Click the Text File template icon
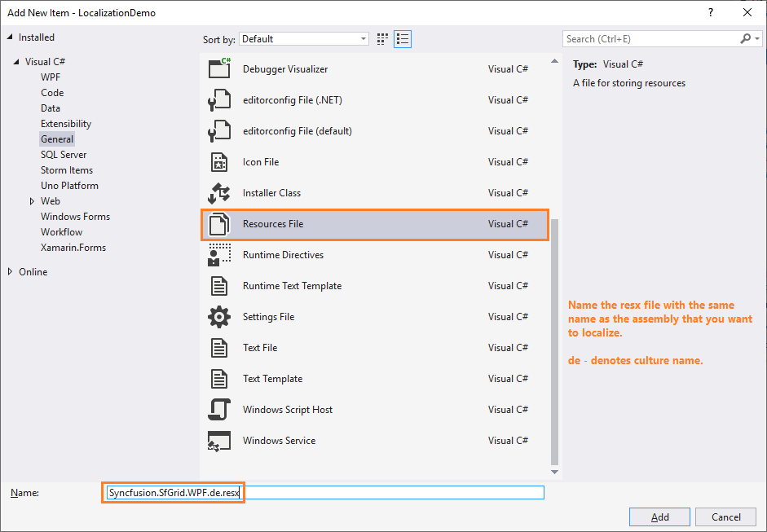The image size is (767, 532). [219, 348]
